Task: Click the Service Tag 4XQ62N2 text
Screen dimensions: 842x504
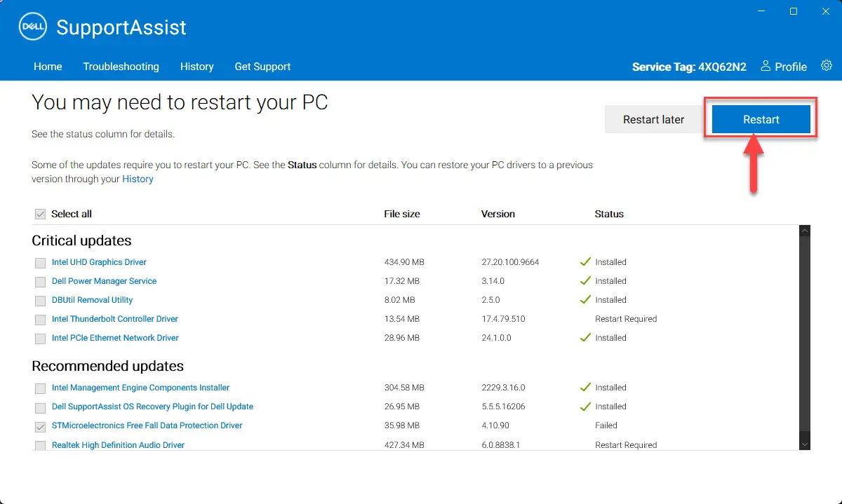Action: [x=689, y=67]
